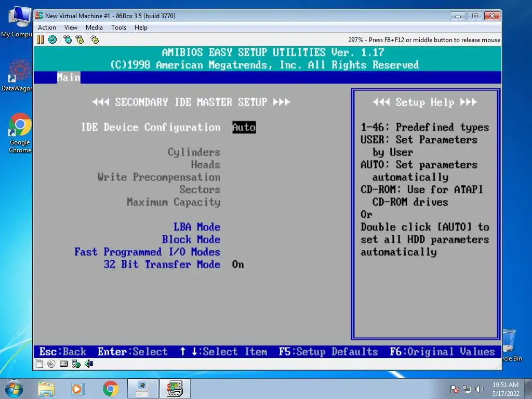Screen dimensions: 532x399
Task: Click the Action Center flag tray icon
Action: (455, 389)
